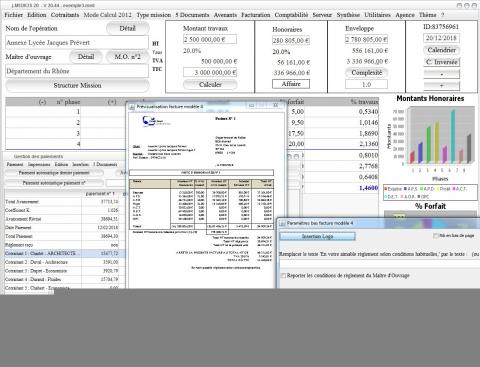Open the Thème menu

(428, 15)
